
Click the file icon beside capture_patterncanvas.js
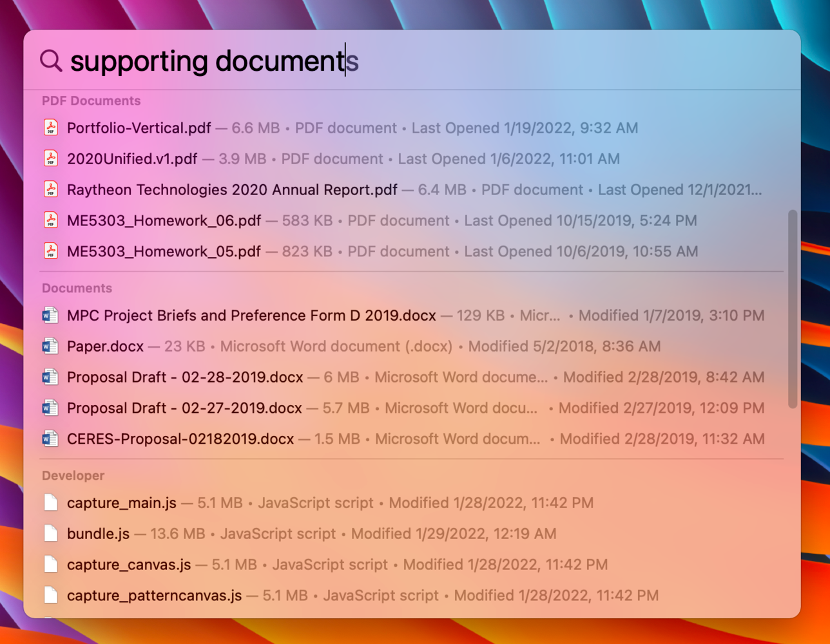[51, 595]
